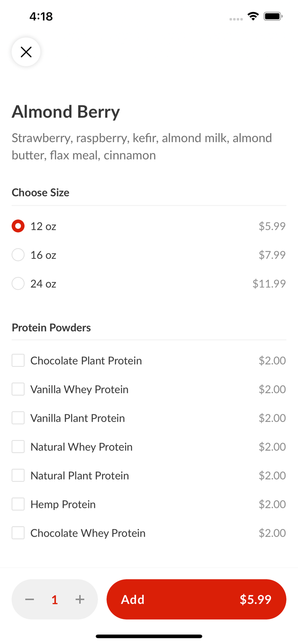Click the Wi-Fi icon in the status bar

253,16
